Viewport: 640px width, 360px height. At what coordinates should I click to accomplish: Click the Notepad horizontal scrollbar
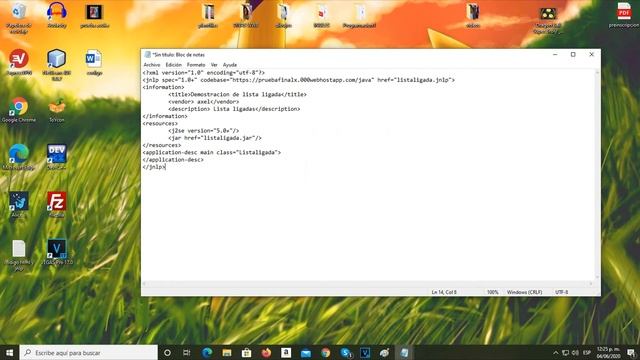coord(368,283)
